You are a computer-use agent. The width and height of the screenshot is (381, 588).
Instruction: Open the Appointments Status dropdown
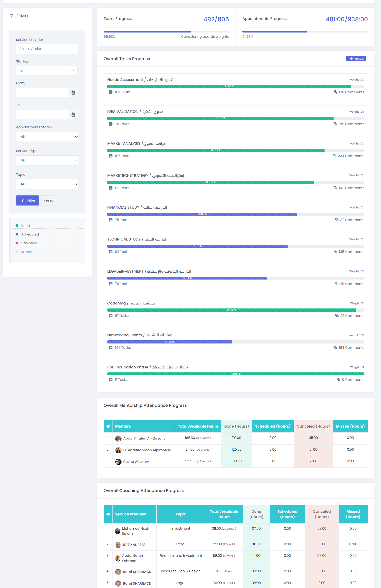click(47, 137)
